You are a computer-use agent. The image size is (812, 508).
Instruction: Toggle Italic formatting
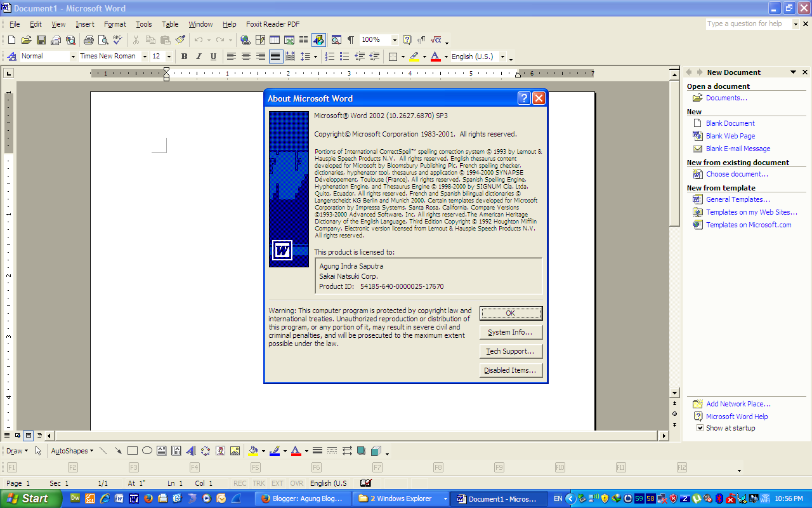pos(199,57)
